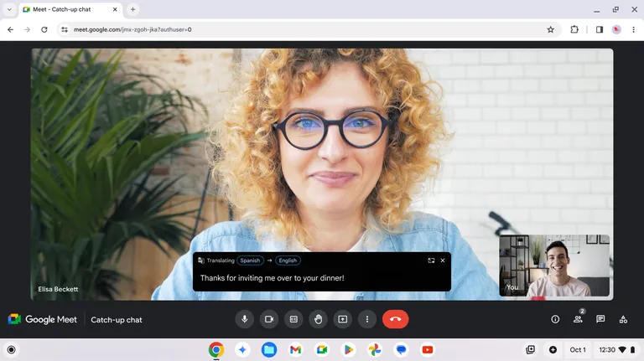The height and width of the screenshot is (361, 644).
Task: Open Gmail from the shelf
Action: [295, 350]
